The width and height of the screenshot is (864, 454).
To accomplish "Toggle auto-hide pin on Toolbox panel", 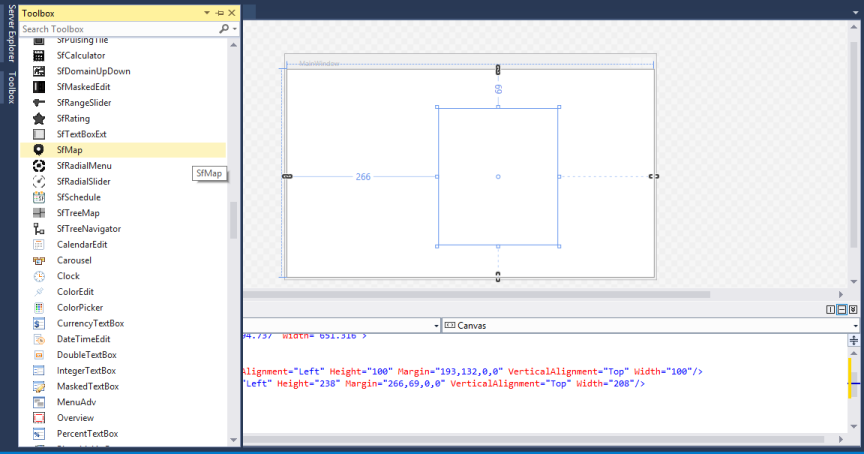I will (x=220, y=13).
